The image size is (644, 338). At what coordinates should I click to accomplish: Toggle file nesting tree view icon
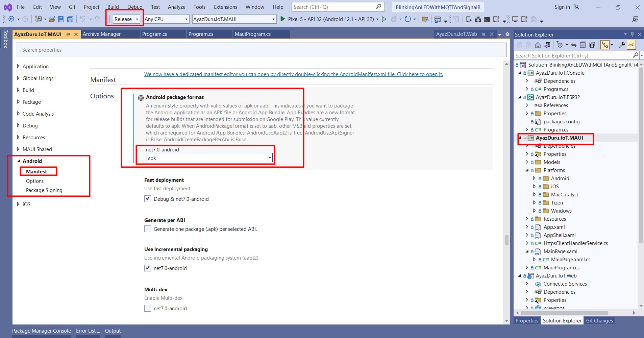click(x=605, y=45)
